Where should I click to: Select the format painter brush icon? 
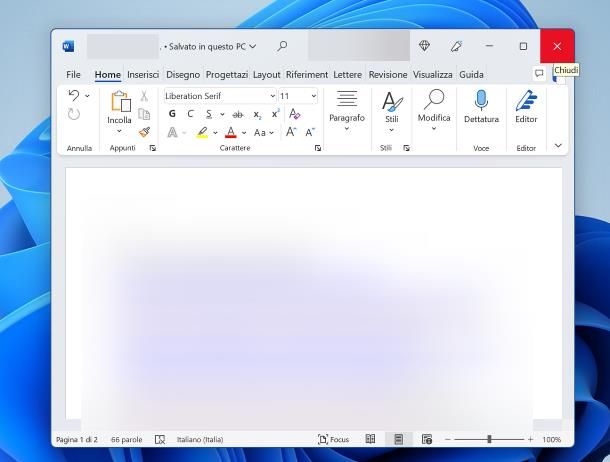click(x=144, y=132)
